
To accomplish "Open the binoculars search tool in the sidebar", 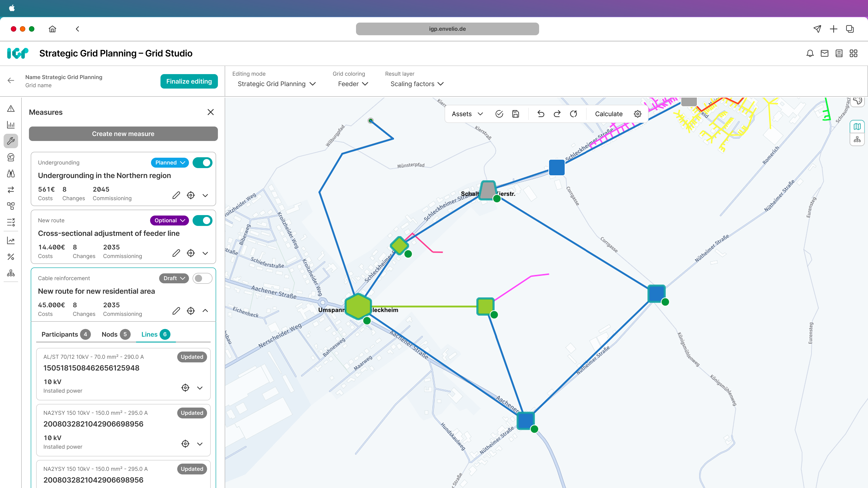I will tap(11, 174).
